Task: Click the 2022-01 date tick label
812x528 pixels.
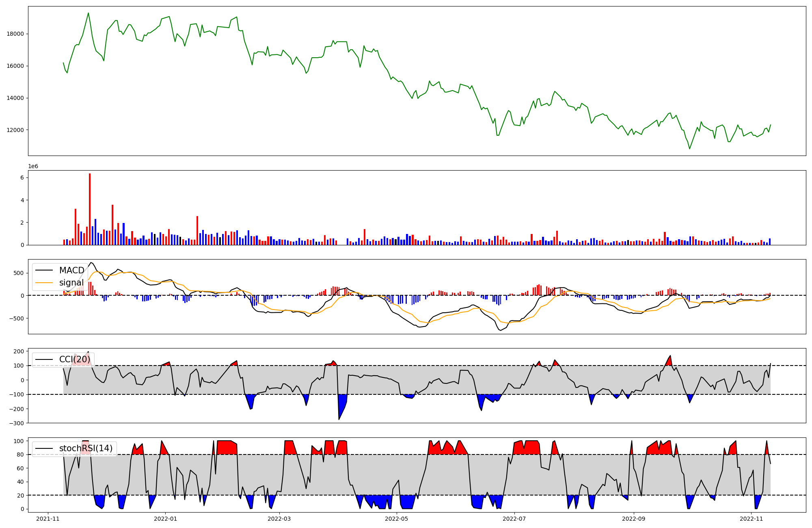Action: tap(165, 519)
